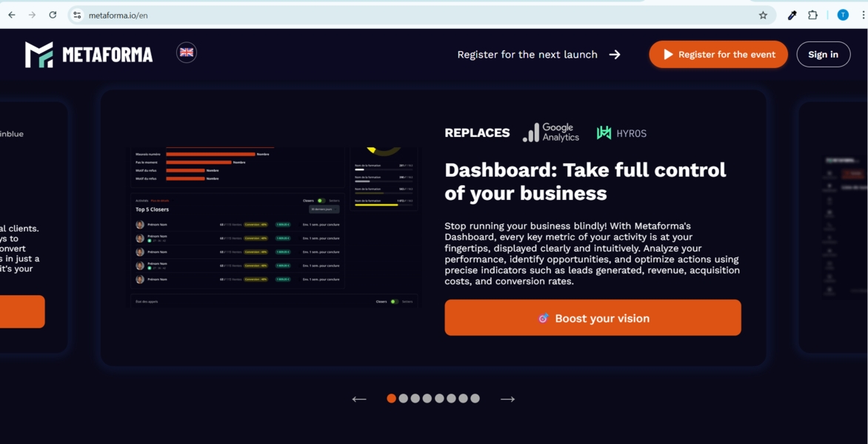Click the Google Analytics logo
Screen dimensions: 868x444
551,132
